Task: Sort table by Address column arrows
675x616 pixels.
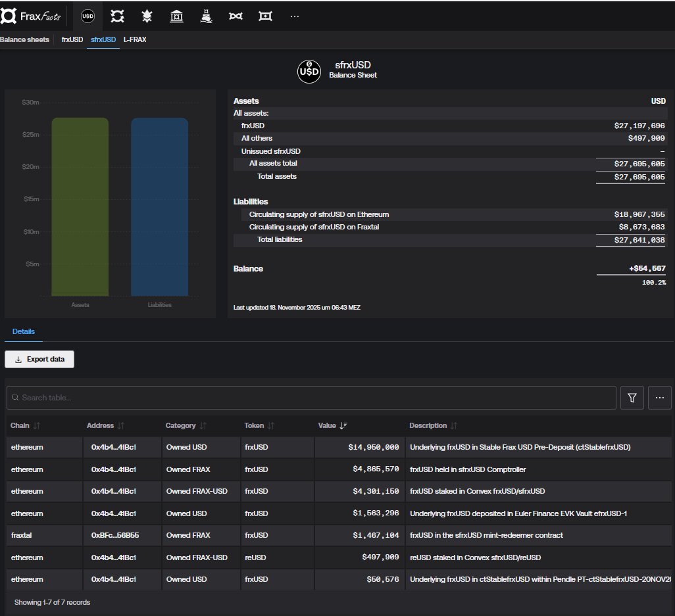Action: click(x=121, y=425)
